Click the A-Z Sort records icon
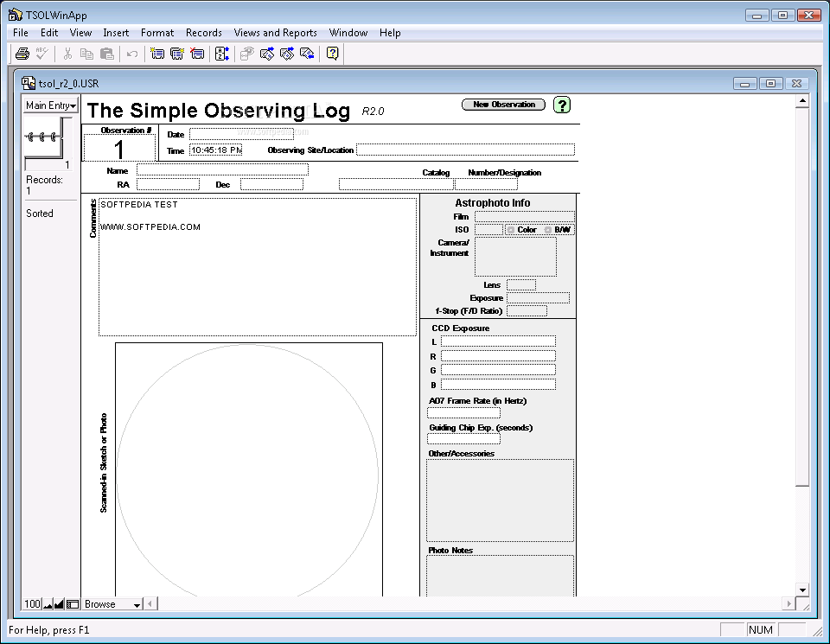 [222, 54]
